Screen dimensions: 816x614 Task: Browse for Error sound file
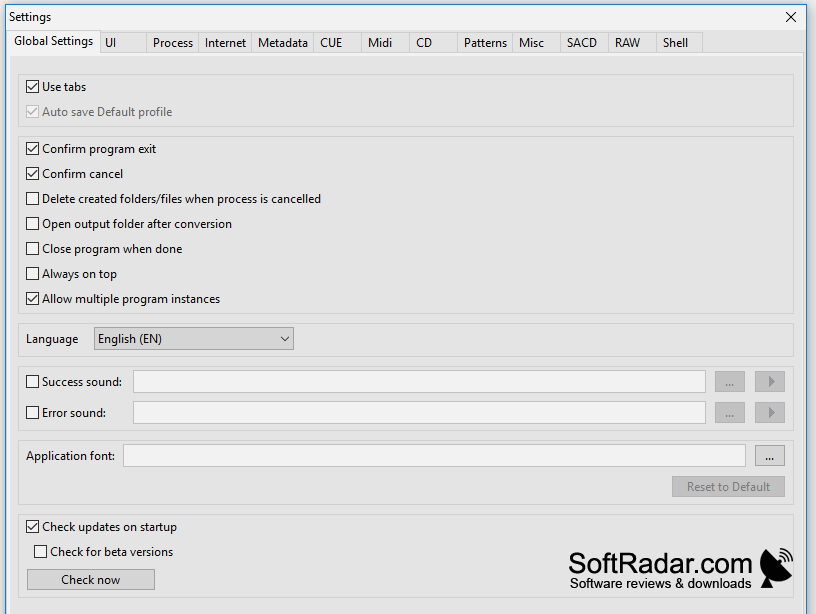(x=730, y=413)
